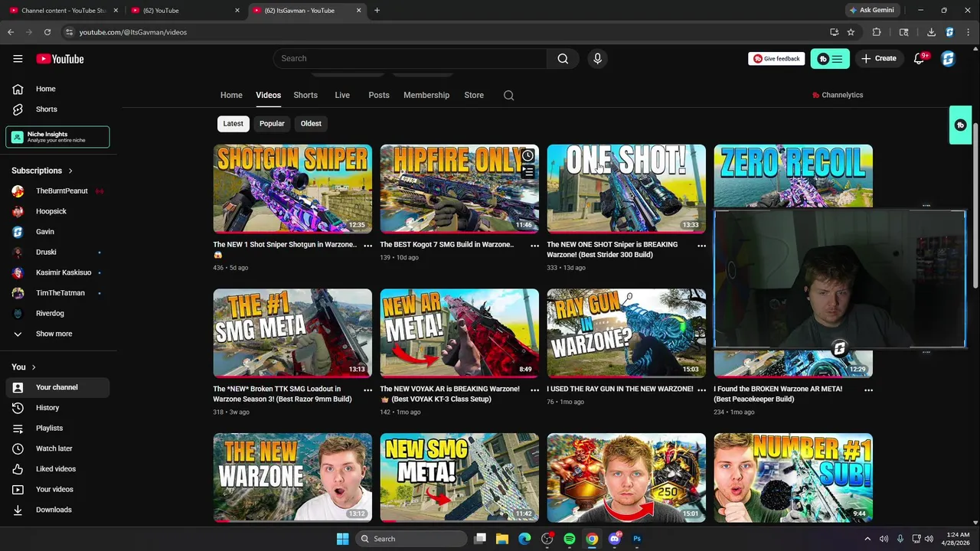Image resolution: width=980 pixels, height=551 pixels.
Task: Click the magnifier search button
Action: pyautogui.click(x=563, y=58)
